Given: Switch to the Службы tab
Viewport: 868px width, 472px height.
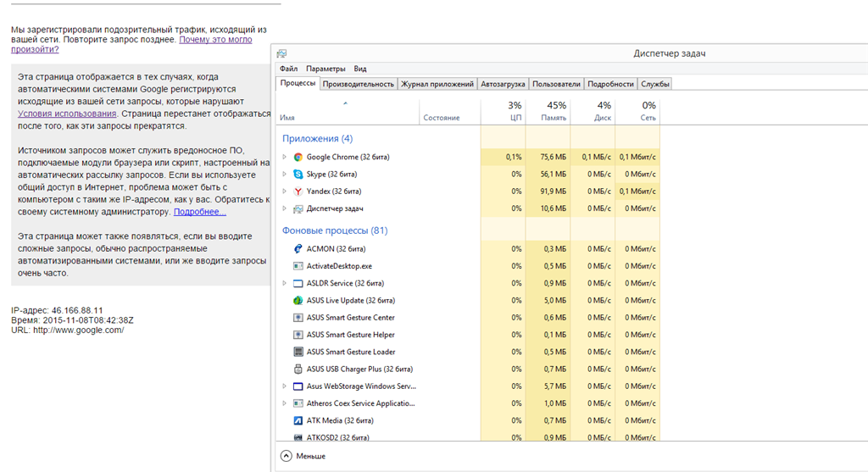Looking at the screenshot, I should tap(655, 84).
